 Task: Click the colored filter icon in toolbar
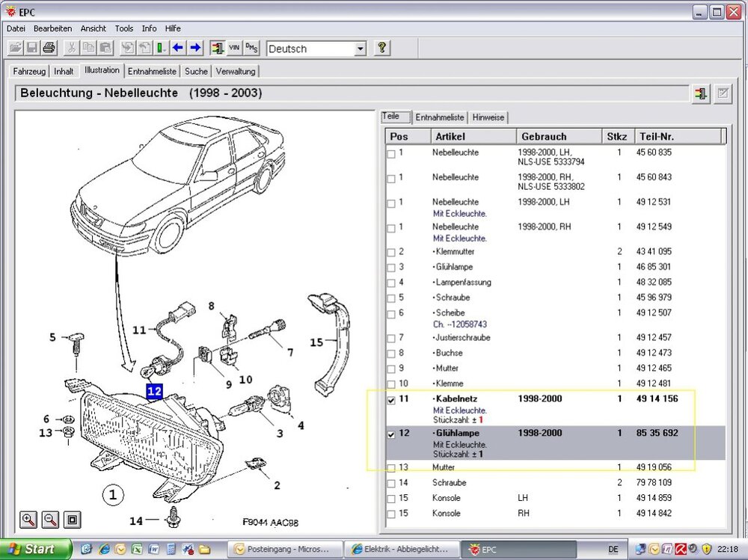pyautogui.click(x=217, y=48)
